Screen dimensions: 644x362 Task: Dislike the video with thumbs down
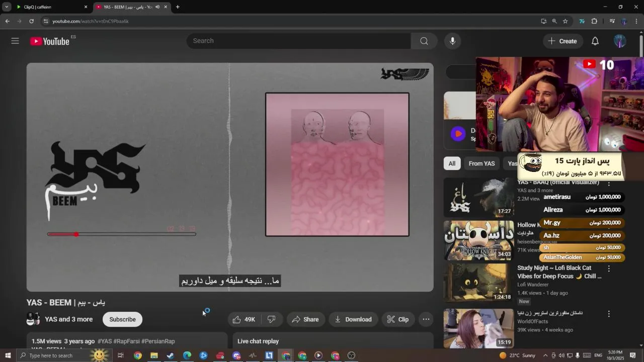point(271,319)
